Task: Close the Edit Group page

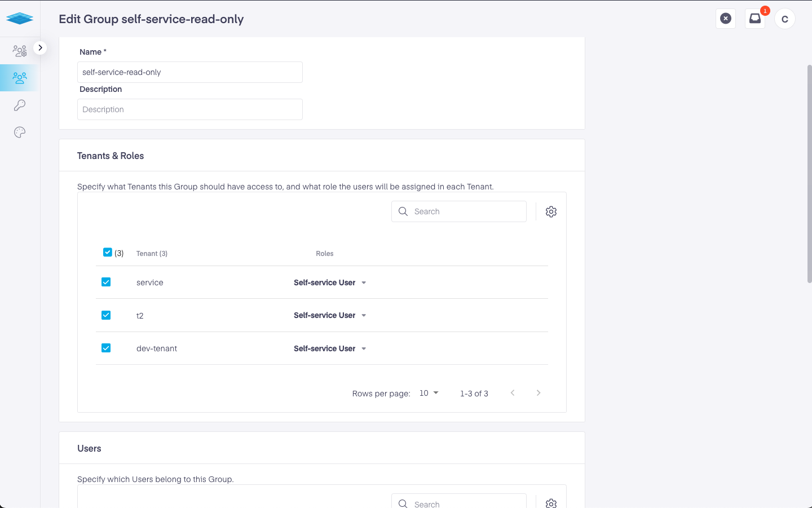Action: click(x=726, y=19)
